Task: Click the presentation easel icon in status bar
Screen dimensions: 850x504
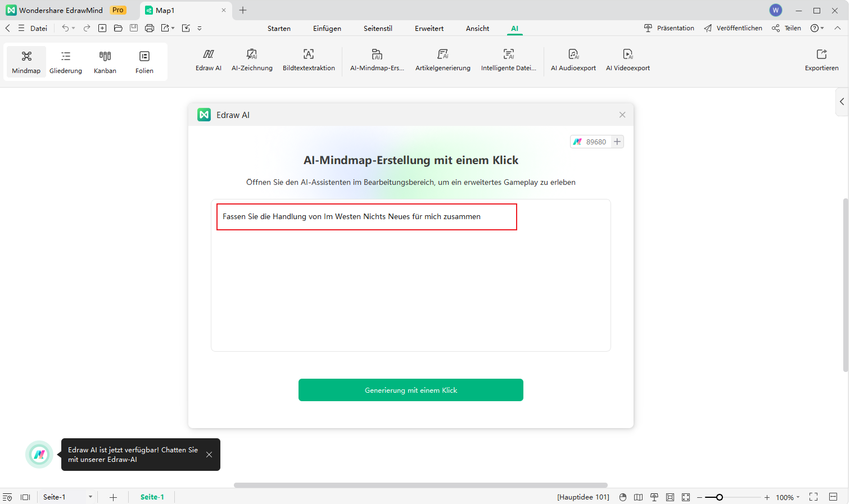Action: point(654,497)
